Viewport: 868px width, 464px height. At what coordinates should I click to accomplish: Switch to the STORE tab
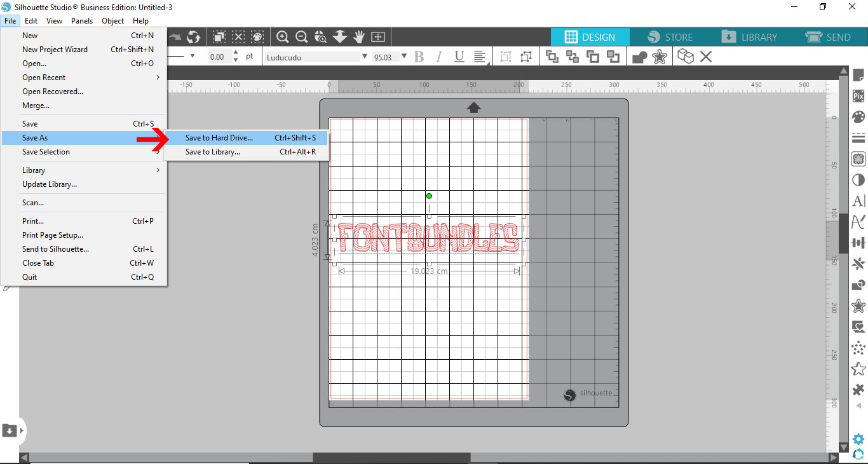(670, 37)
